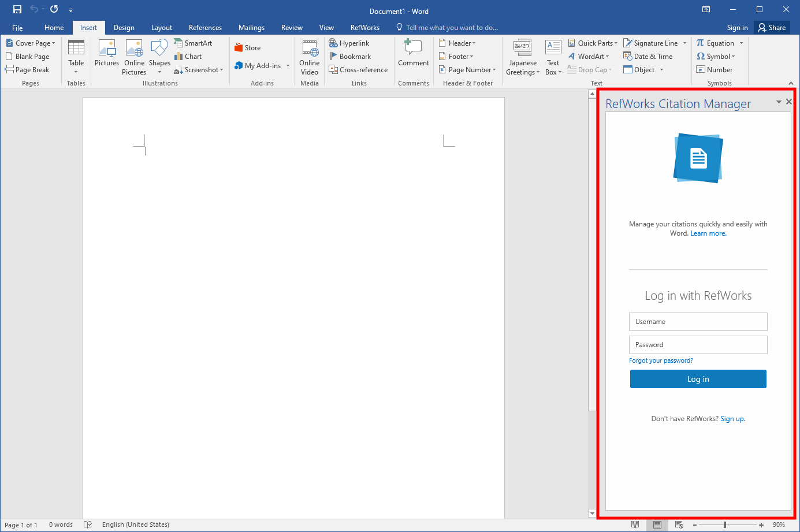Insert a Cover Page
This screenshot has width=800, height=532.
(31, 43)
